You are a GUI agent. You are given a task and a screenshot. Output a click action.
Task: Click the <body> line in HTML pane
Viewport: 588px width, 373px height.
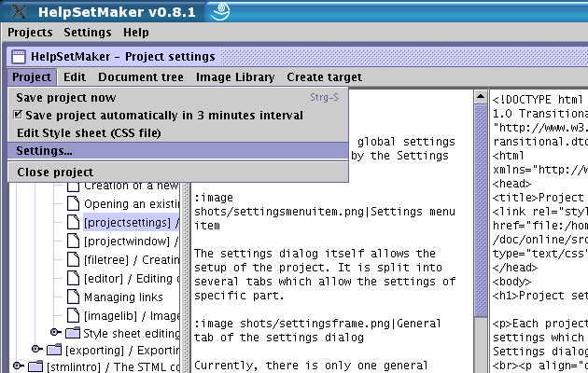tap(511, 282)
